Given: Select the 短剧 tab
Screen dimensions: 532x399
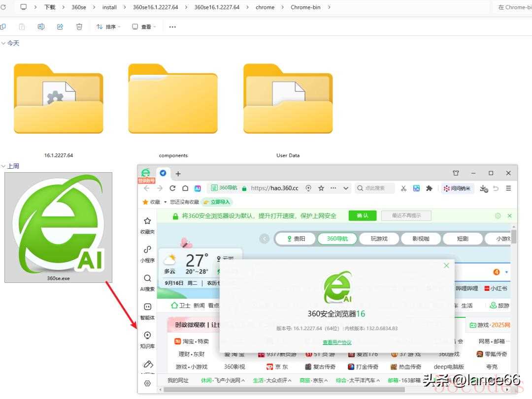Looking at the screenshot, I should coord(463,239).
